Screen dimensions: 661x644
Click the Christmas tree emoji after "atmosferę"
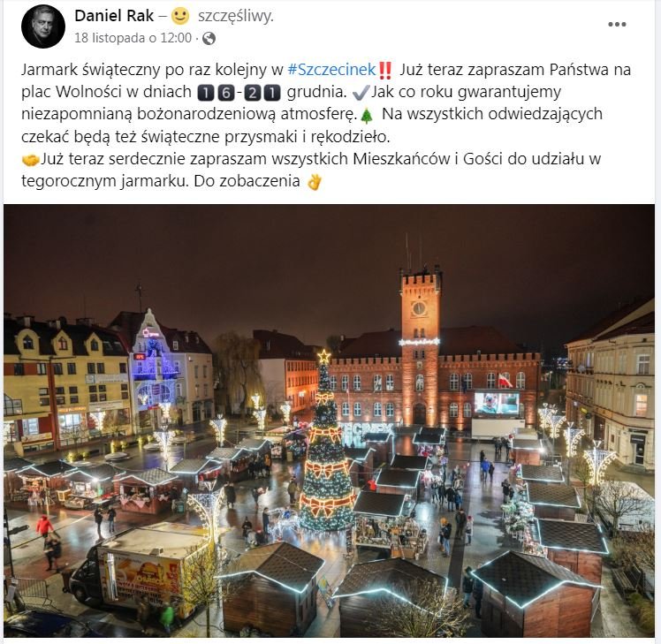point(367,115)
